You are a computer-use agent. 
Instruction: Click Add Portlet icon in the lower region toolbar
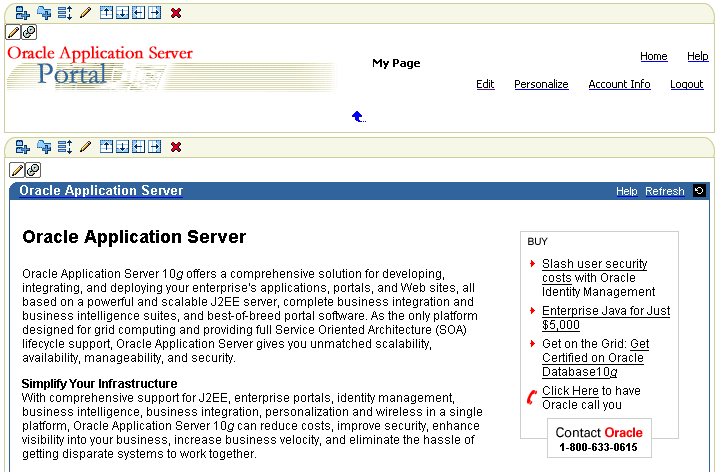[x=44, y=147]
